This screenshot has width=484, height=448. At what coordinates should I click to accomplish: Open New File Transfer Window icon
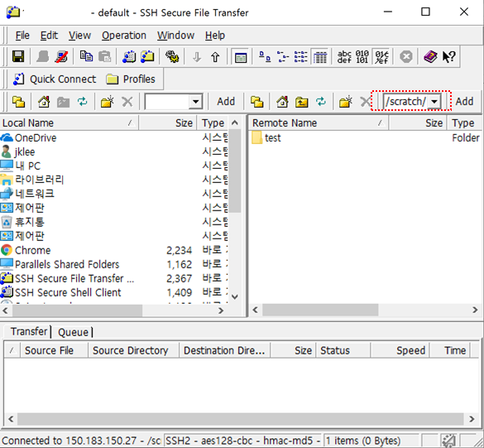[x=147, y=56]
